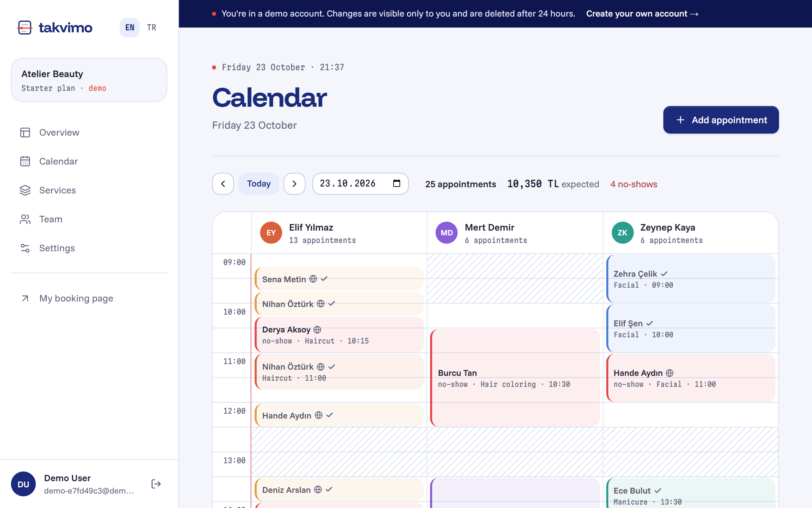The image size is (812, 508).
Task: Click the Settings sliders icon
Action: (x=25, y=248)
